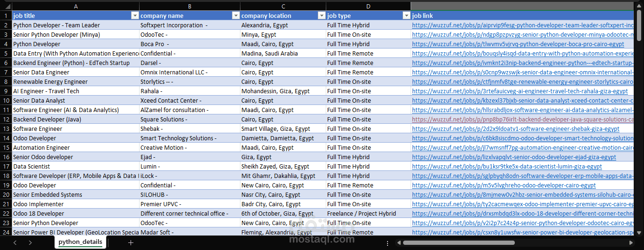Open the Lumin data scientist link
This screenshot has height=250, width=644.
(x=507, y=166)
